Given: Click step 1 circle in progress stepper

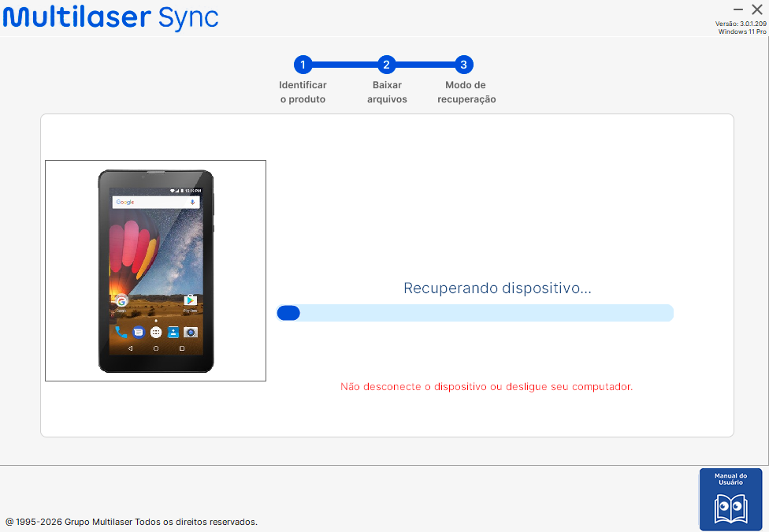Looking at the screenshot, I should coord(303,65).
